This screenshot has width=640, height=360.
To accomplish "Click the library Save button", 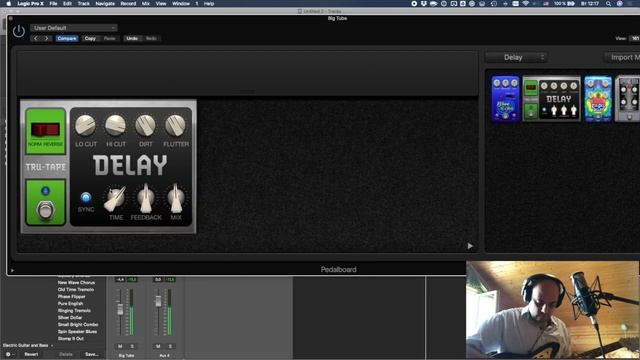I will coord(91,354).
